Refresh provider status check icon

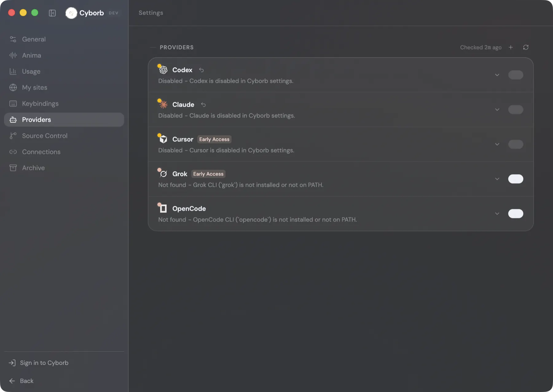click(x=526, y=47)
